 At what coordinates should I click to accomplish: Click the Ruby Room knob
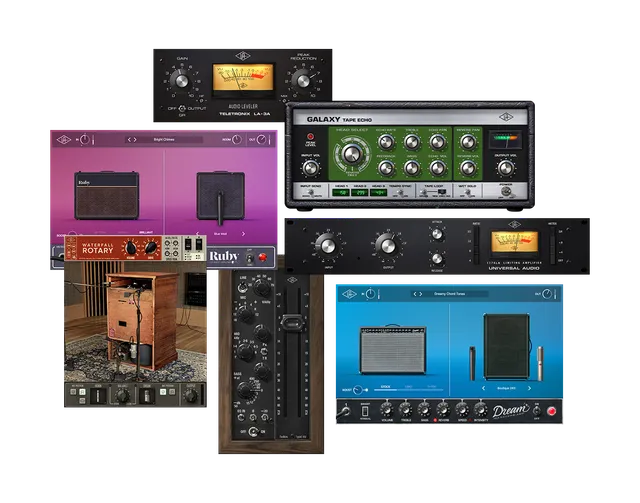pyautogui.click(x=237, y=140)
